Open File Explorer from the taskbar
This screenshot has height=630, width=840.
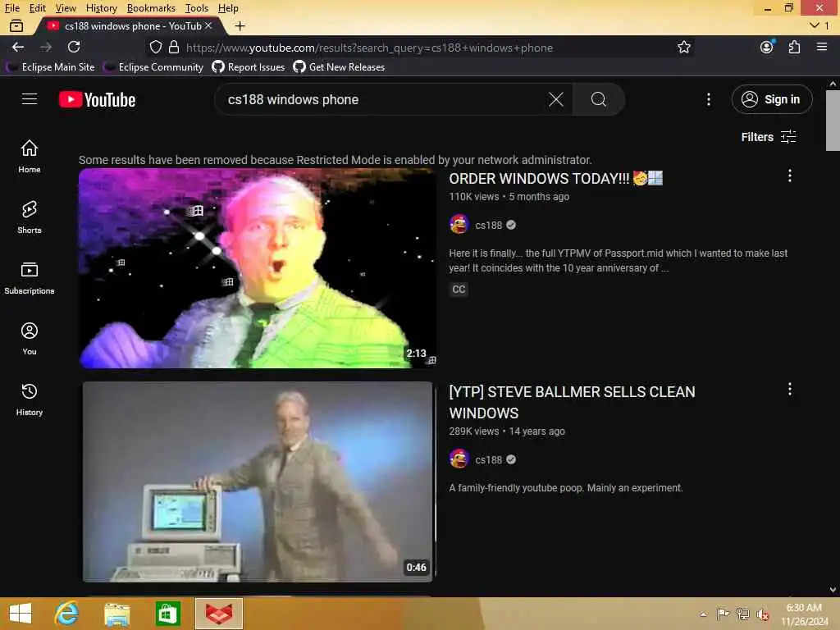[116, 614]
